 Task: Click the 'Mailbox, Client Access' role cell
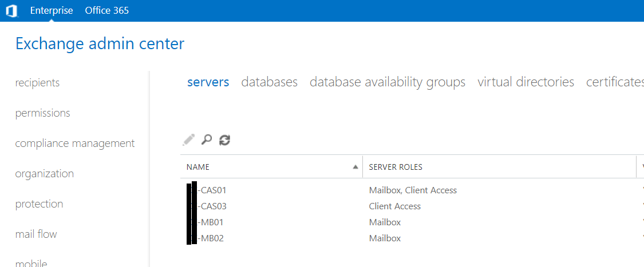click(x=413, y=190)
